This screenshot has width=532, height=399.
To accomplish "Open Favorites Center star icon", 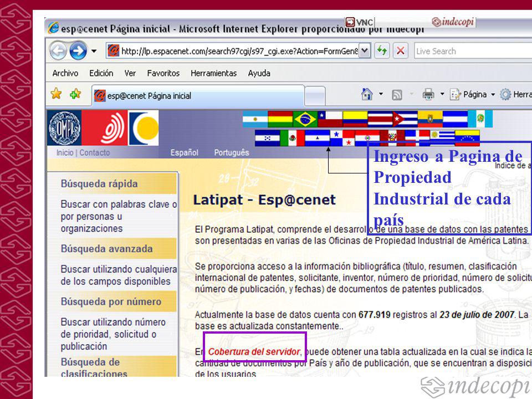I will (57, 94).
